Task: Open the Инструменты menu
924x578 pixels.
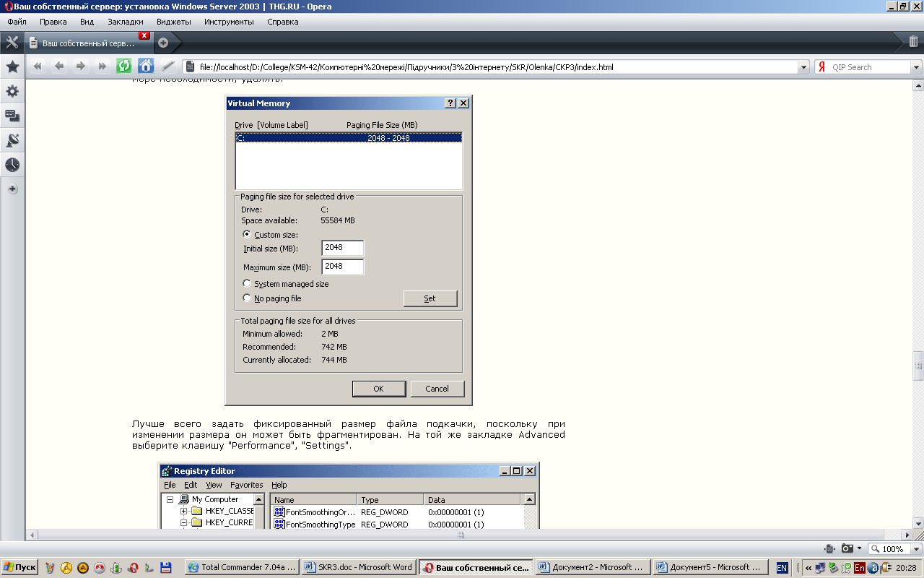Action: tap(229, 22)
